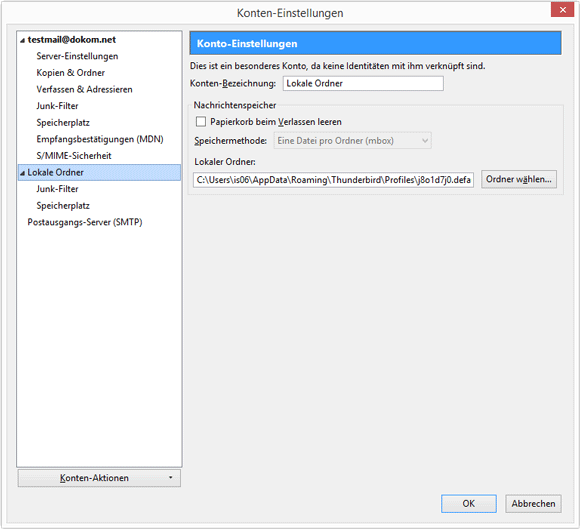Click the Ordner wählen... button

(x=519, y=179)
